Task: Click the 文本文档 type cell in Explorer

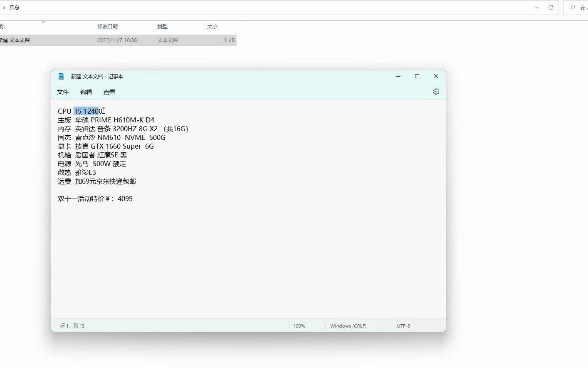Action: click(x=168, y=40)
